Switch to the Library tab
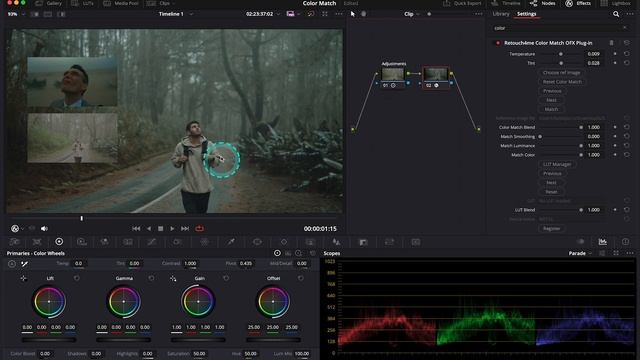The width and height of the screenshot is (640, 360). (501, 14)
